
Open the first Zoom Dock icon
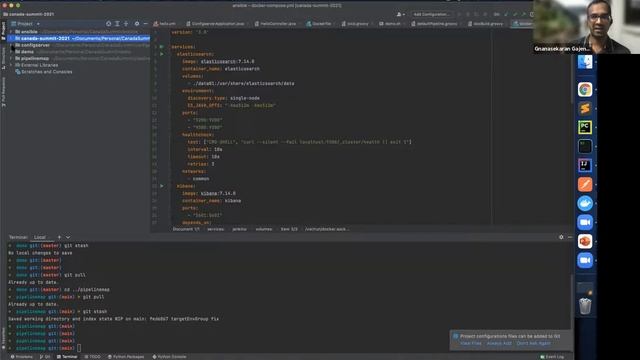pyautogui.click(x=585, y=222)
